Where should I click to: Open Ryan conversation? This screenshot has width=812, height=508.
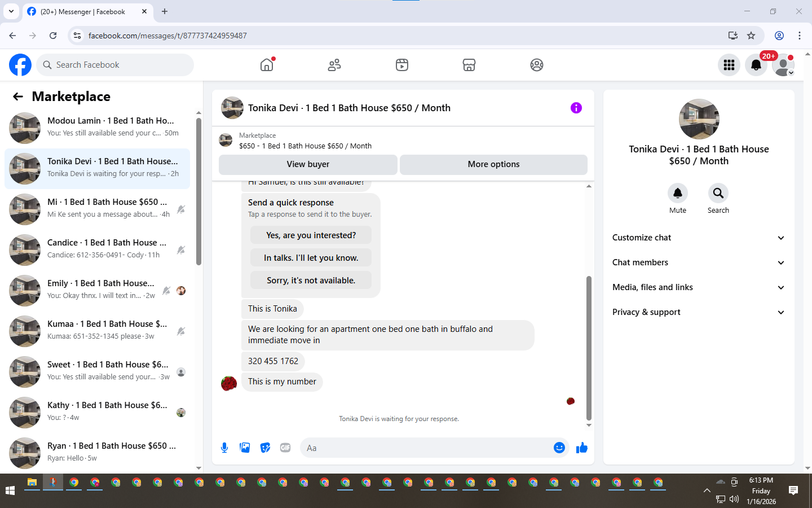[x=97, y=453]
